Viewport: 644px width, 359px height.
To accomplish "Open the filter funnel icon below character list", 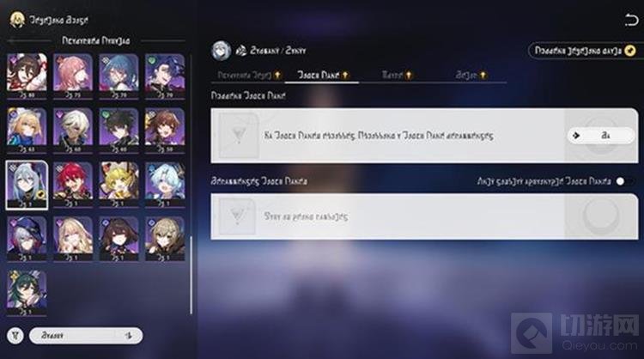I will click(15, 336).
